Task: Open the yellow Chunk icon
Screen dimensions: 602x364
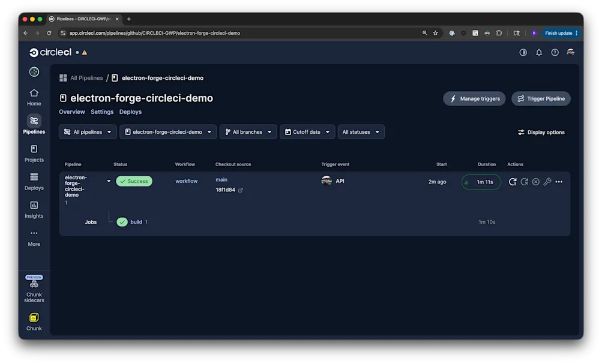Action: 34,318
